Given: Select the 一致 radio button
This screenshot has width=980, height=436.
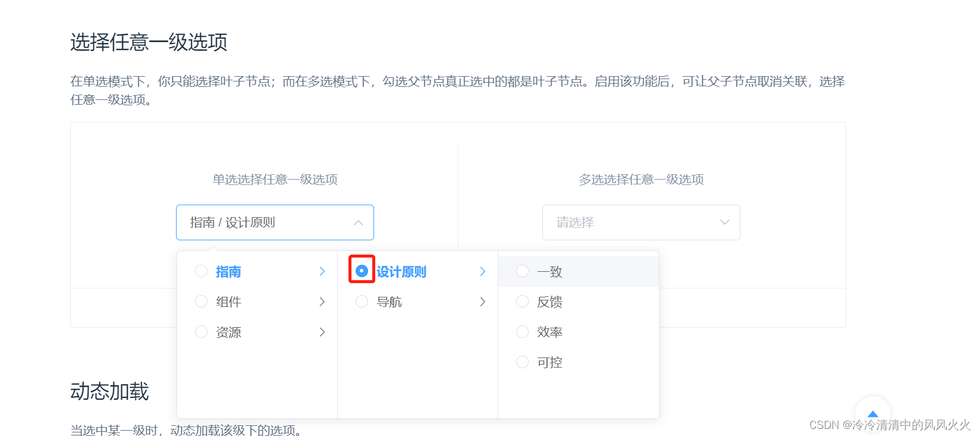Looking at the screenshot, I should 522,271.
